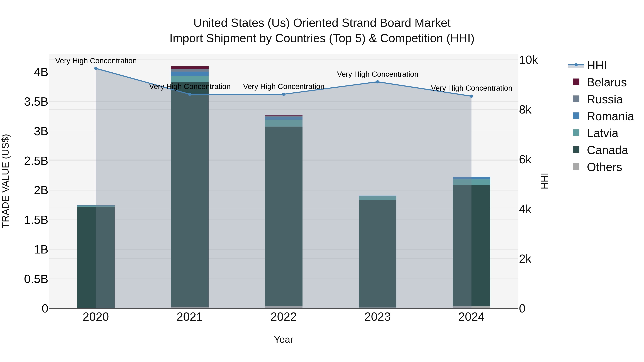Toggle the Canada legend entry
This screenshot has width=644, height=362.
[600, 150]
